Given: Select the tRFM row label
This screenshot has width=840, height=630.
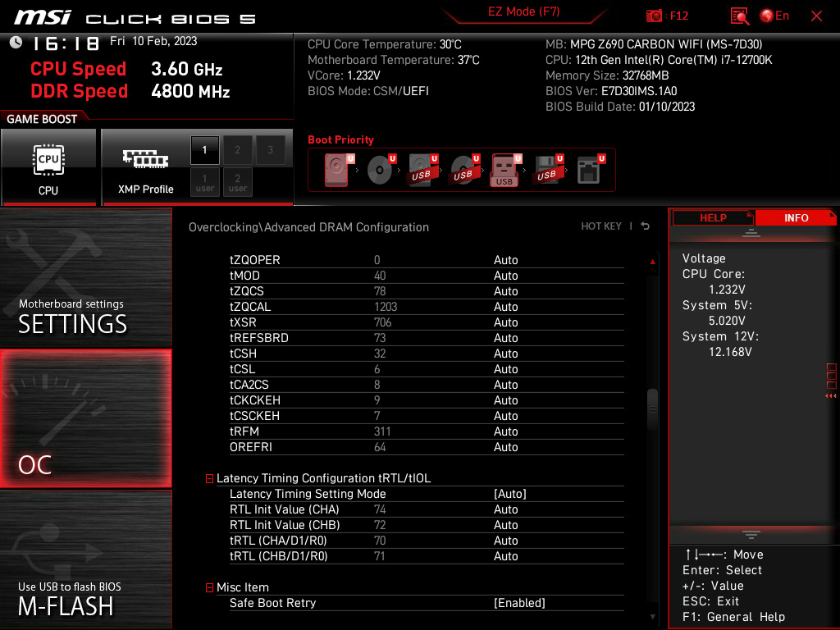Looking at the screenshot, I should click(244, 431).
